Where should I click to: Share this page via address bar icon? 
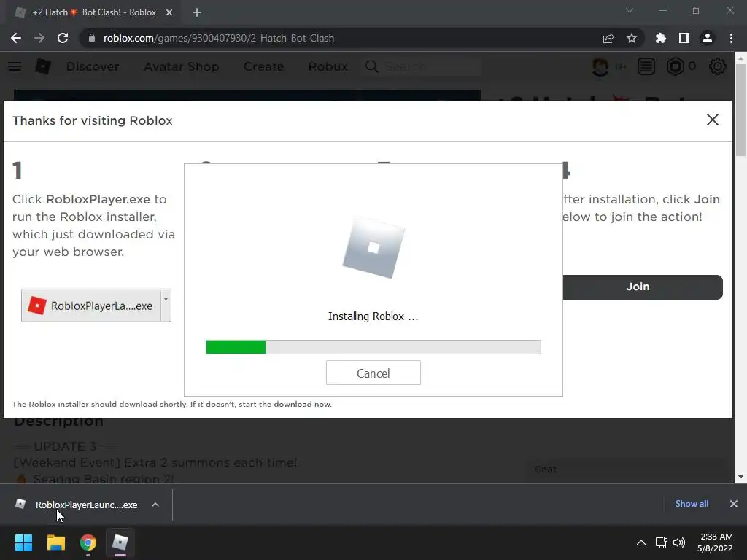[x=608, y=38]
